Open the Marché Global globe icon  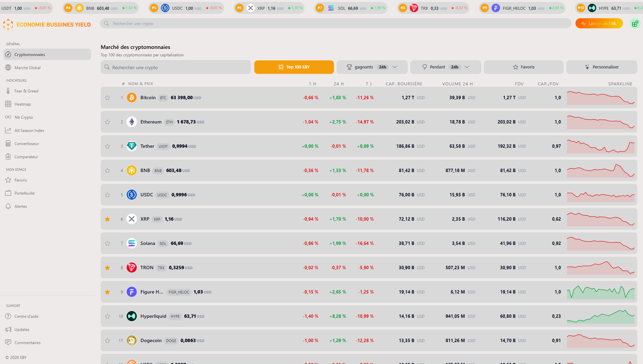point(8,67)
